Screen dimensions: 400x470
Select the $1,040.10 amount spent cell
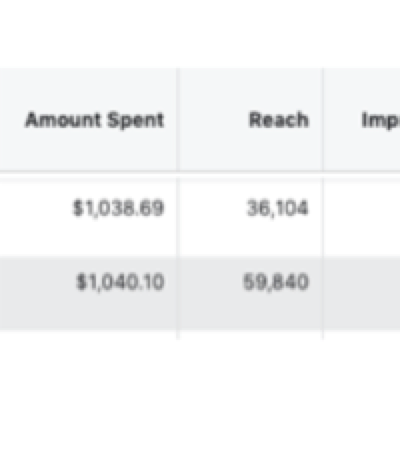pyautogui.click(x=120, y=282)
